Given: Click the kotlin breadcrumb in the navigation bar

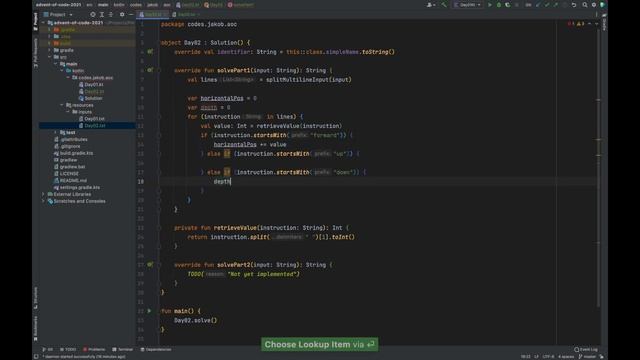Looking at the screenshot, I should (x=119, y=5).
